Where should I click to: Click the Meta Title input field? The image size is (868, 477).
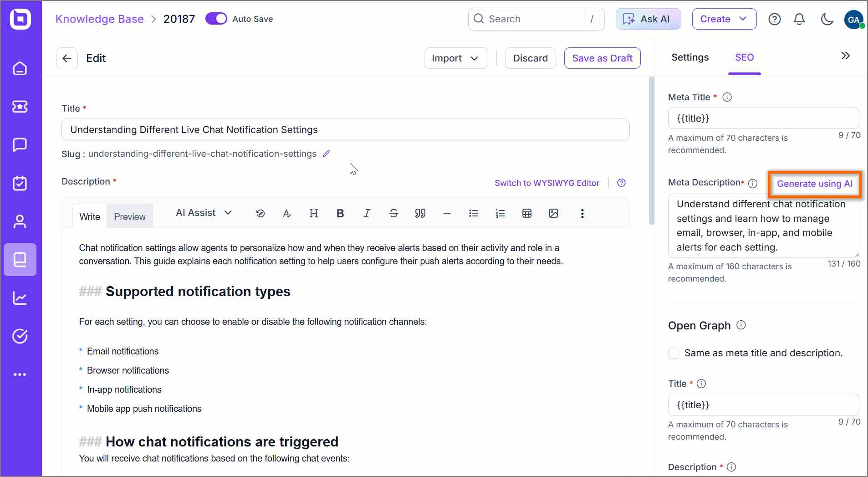(x=763, y=118)
